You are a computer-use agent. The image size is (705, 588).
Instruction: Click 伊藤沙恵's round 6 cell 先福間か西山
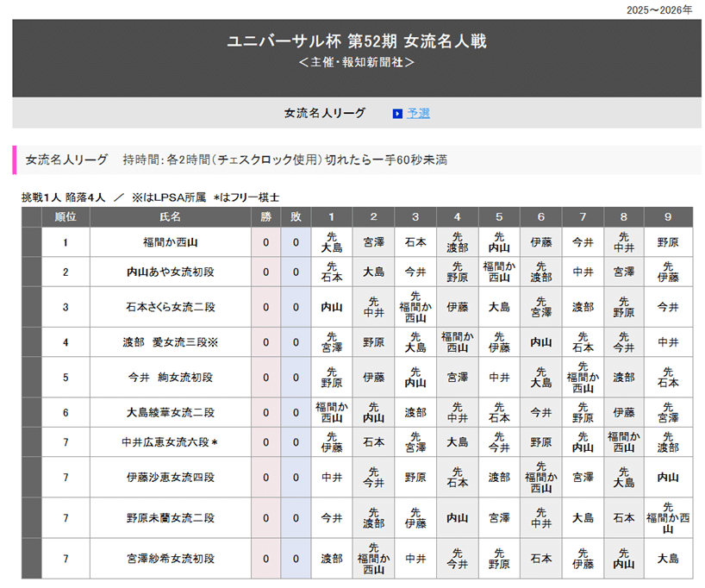(x=541, y=478)
